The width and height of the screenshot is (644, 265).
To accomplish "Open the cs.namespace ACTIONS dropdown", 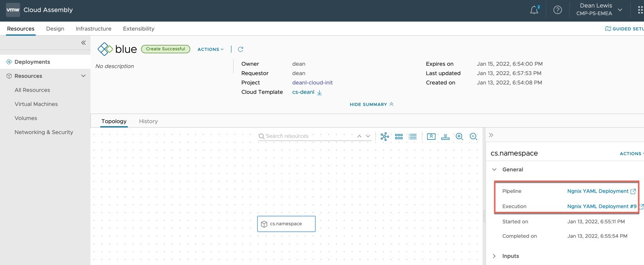I will tap(631, 154).
